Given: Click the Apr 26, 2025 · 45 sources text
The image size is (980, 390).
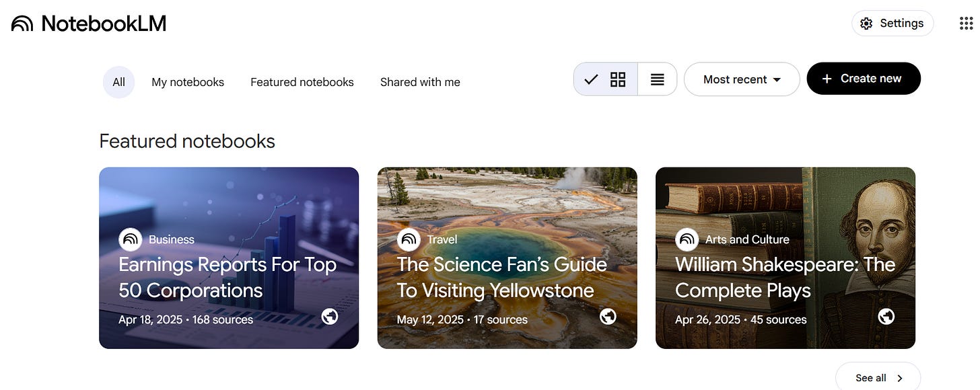Looking at the screenshot, I should 741,319.
